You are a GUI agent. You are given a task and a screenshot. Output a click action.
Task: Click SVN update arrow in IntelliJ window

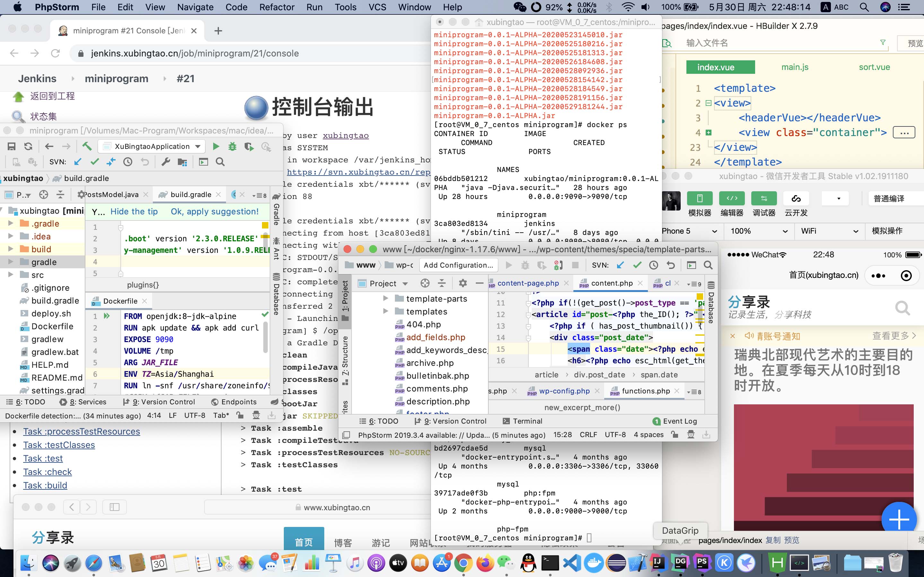(78, 162)
